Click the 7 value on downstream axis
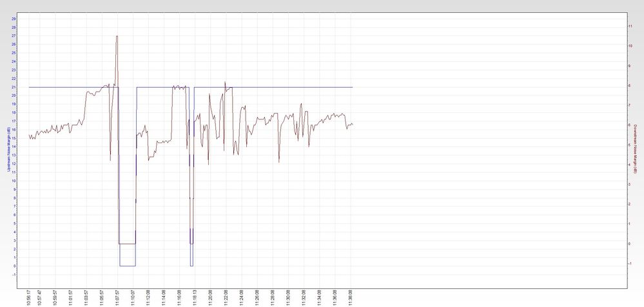644x307 pixels. tap(630, 105)
